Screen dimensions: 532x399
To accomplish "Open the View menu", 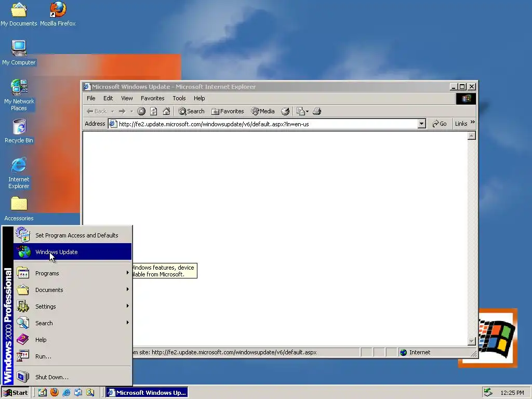I will click(127, 98).
